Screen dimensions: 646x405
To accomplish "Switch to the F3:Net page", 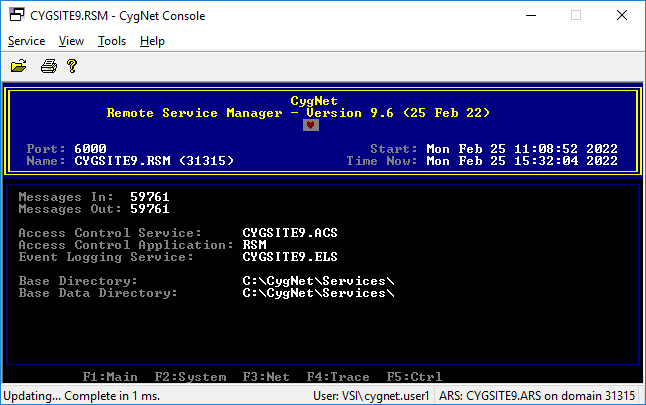I will [266, 377].
